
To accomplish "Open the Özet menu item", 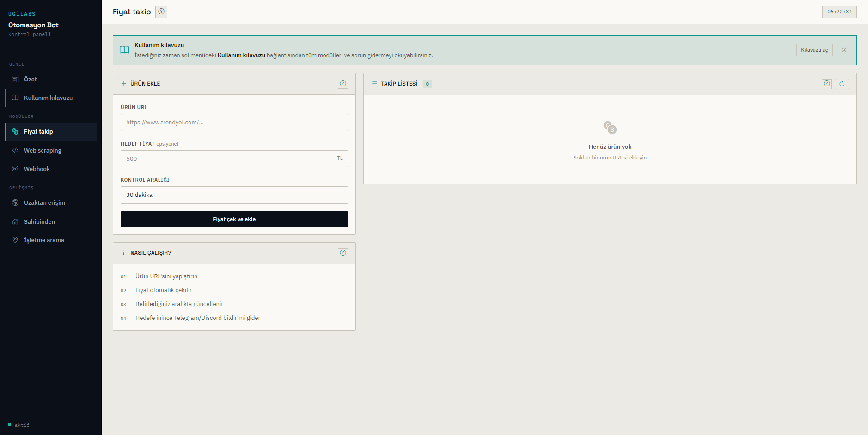I will pos(51,79).
